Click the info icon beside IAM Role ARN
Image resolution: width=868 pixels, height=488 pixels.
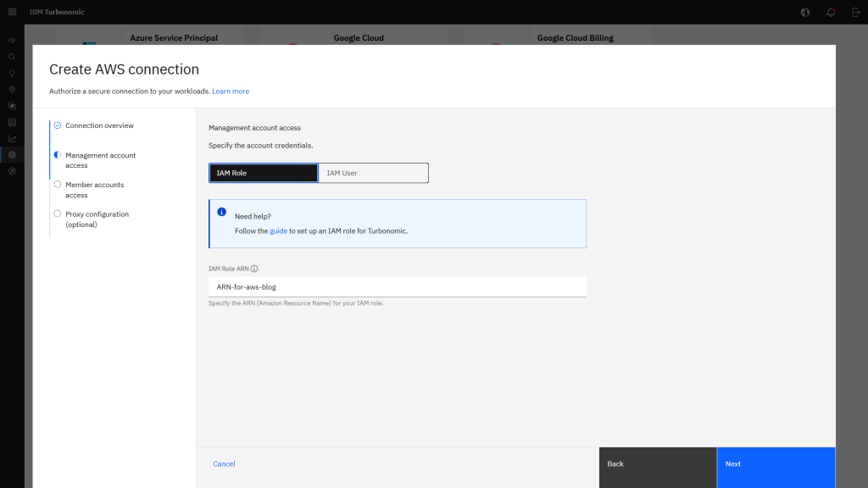click(254, 269)
